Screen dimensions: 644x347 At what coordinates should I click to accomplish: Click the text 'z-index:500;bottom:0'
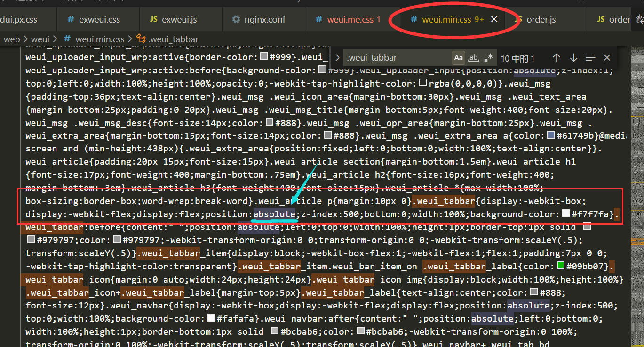click(355, 214)
